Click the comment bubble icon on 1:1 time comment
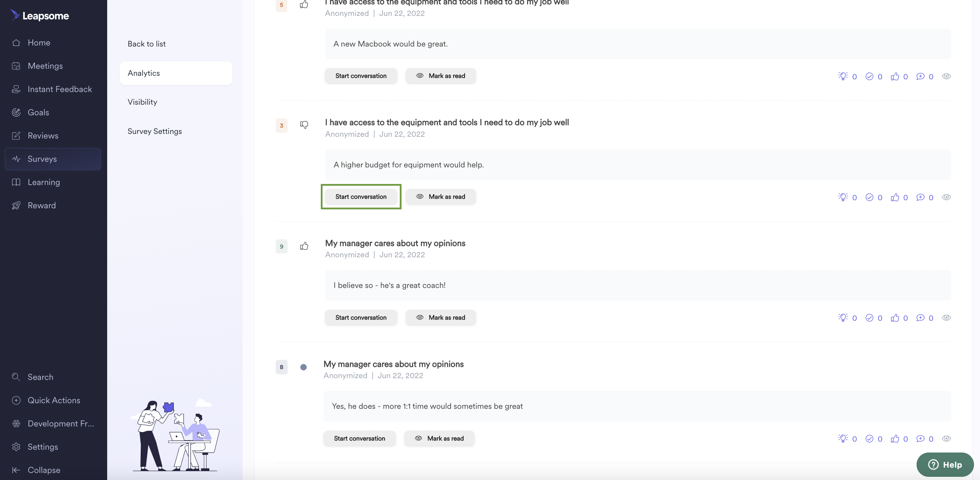 tap(920, 438)
